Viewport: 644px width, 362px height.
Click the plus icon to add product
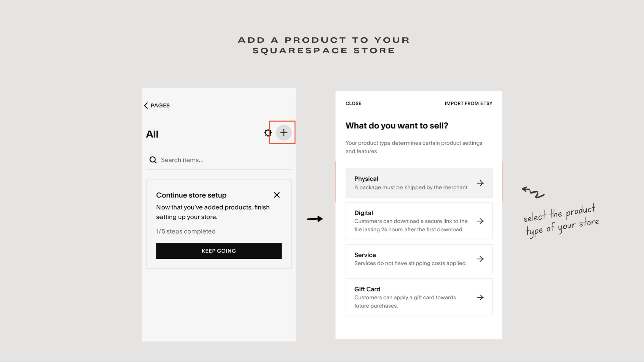coord(284,133)
